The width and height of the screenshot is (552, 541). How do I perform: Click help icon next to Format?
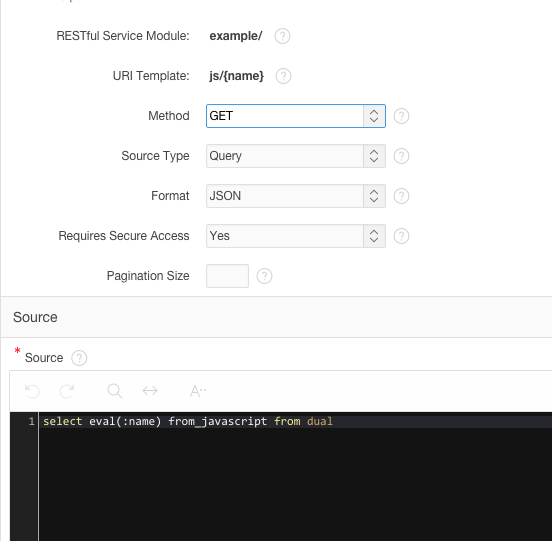(x=401, y=196)
